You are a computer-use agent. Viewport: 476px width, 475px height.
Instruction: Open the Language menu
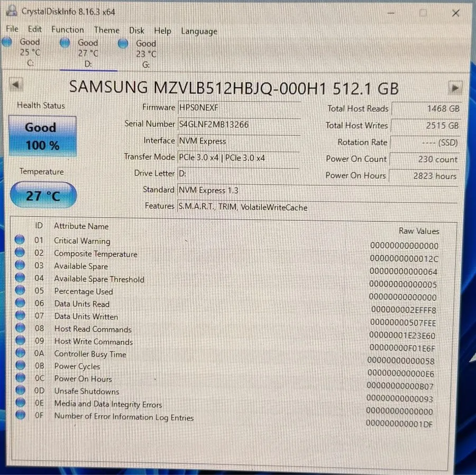click(199, 31)
